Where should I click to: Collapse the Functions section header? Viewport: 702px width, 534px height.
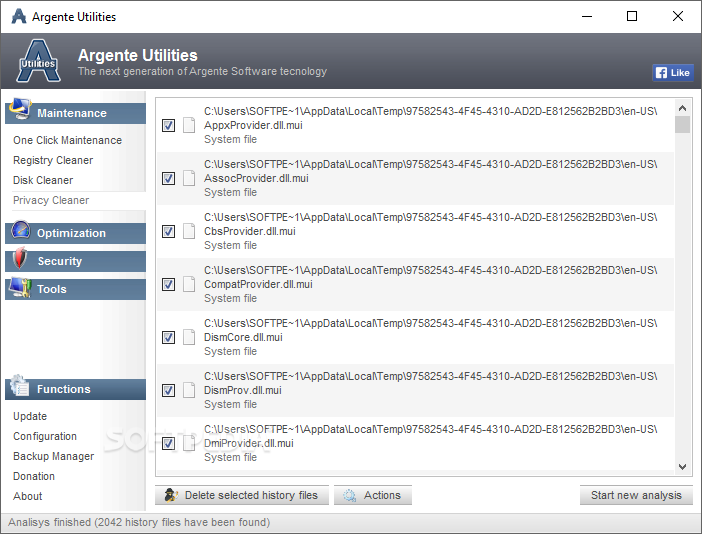coord(75,389)
